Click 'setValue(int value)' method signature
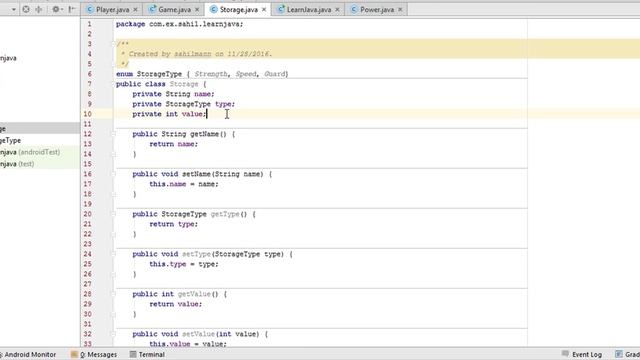Screen dimensions: 640x360 (x=220, y=334)
